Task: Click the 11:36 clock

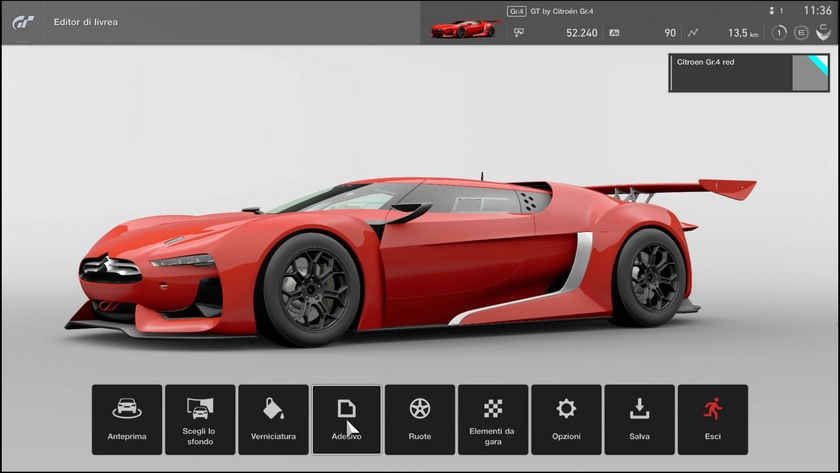Action: (818, 10)
